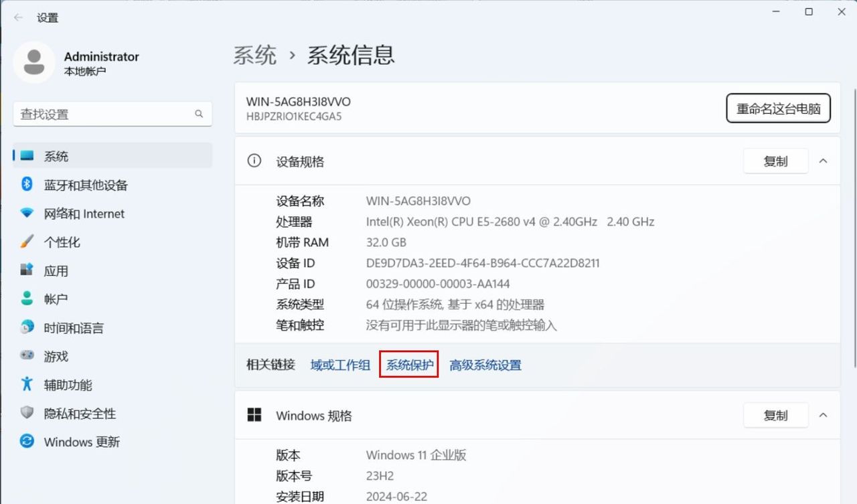Collapse the Windows 规格 section chevron
857x504 pixels.
(824, 416)
